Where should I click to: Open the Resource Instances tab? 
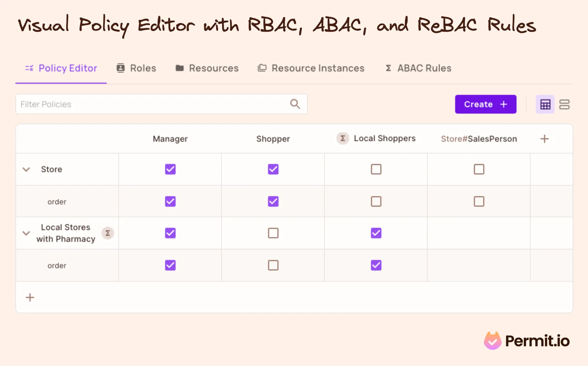[311, 68]
